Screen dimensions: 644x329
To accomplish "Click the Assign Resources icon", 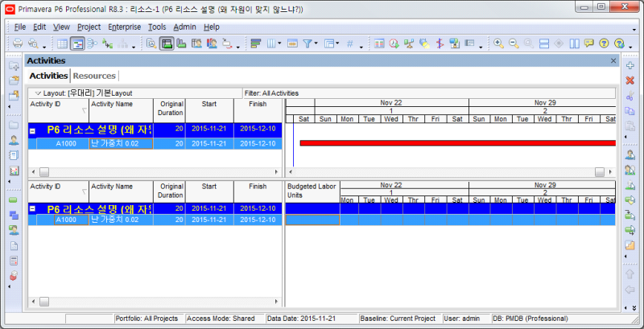I will pos(630,154).
